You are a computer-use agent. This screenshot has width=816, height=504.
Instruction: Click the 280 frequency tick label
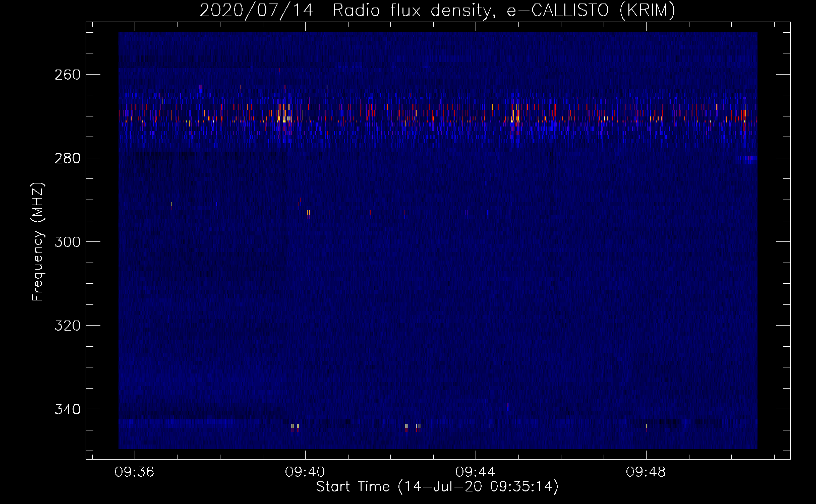(67, 158)
